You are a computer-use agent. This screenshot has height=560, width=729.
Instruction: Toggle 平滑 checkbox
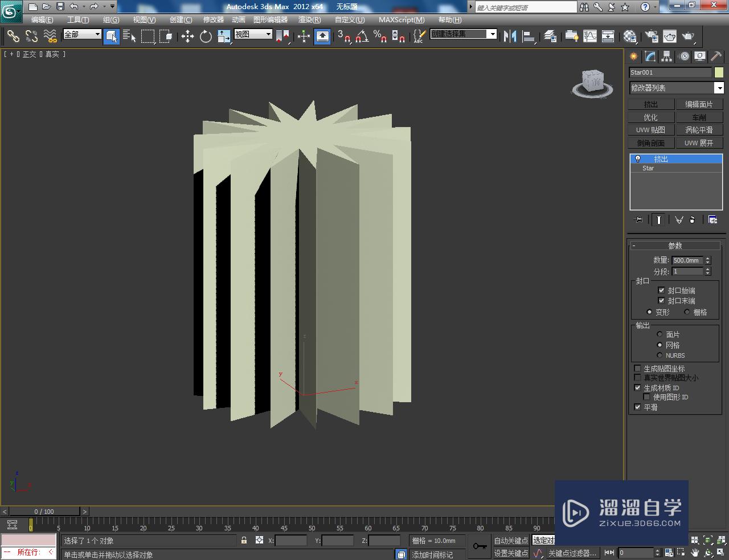(x=637, y=407)
